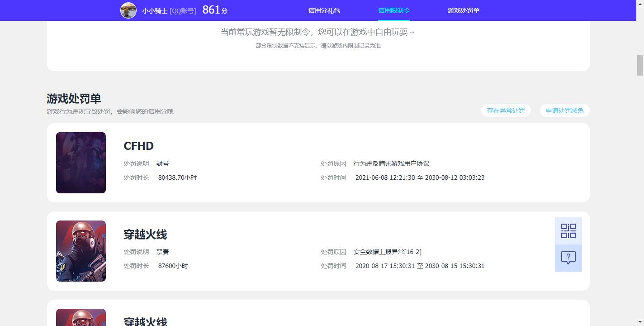Switch to the 信用分礼包 tab
This screenshot has width=644, height=326.
click(323, 10)
